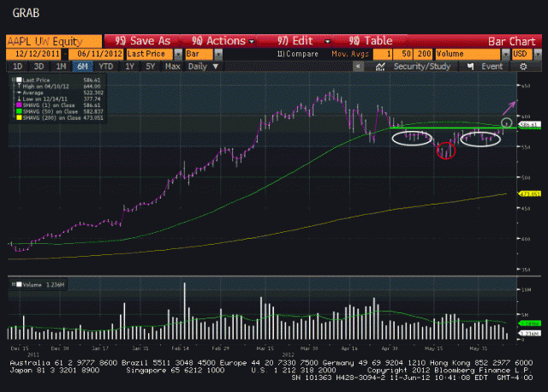Switch to the 1M range tab

pyautogui.click(x=61, y=67)
